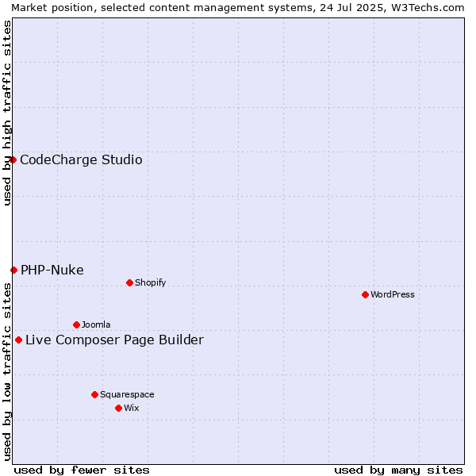476x476 pixels.
Task: Click the Wix red data point
Action: point(119,408)
